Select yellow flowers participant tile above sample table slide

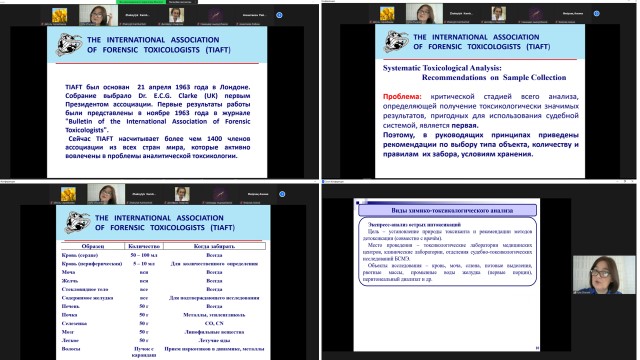coord(69,194)
